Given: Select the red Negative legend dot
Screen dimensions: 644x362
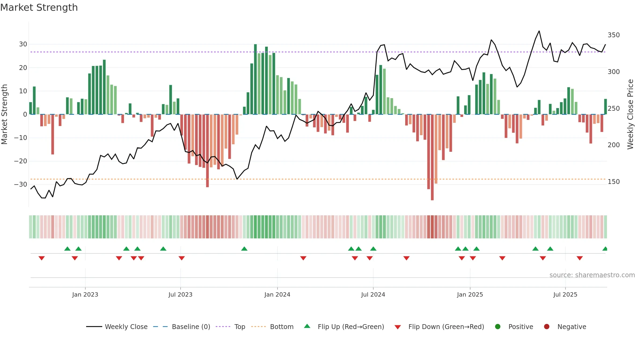Looking at the screenshot, I should tap(547, 327).
